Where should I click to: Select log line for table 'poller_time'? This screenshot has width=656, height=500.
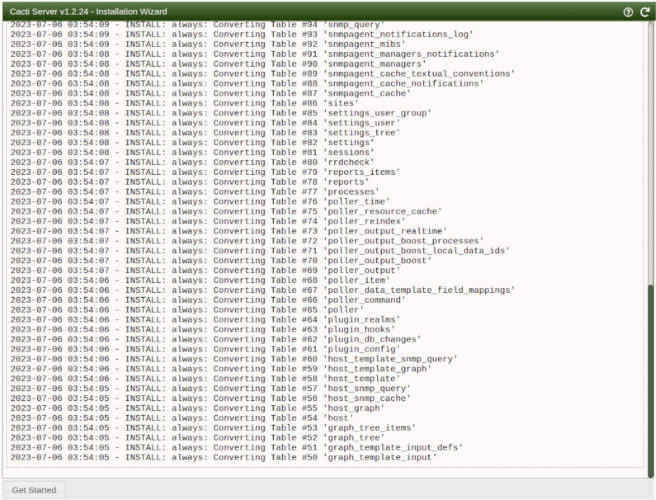coord(200,202)
